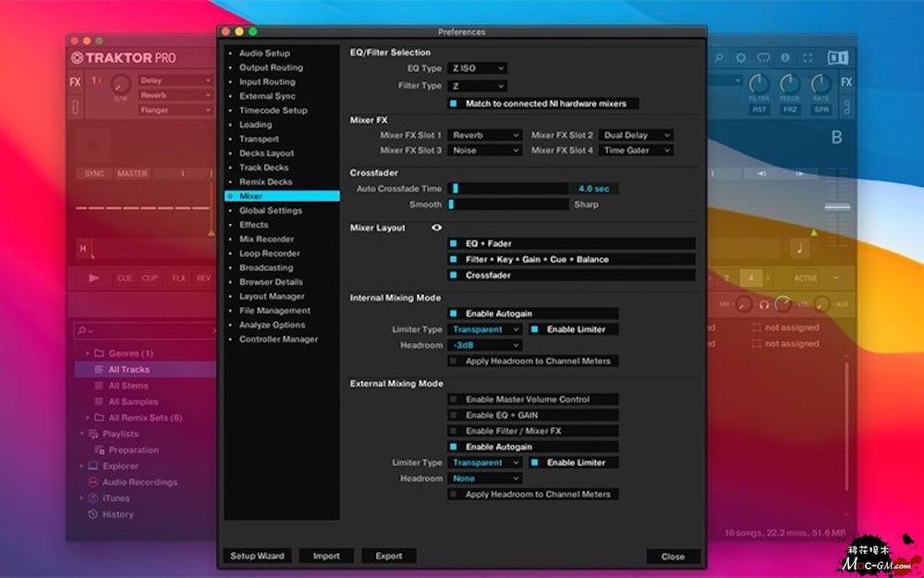
Task: Open Mixer FX Slot 2 Dual Delay dropdown
Action: click(x=636, y=135)
